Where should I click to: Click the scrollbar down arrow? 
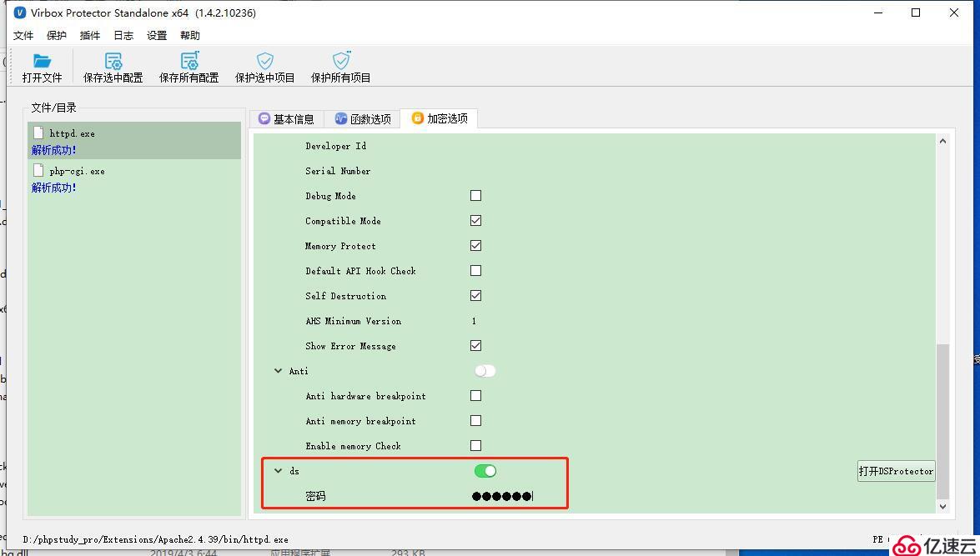point(942,507)
